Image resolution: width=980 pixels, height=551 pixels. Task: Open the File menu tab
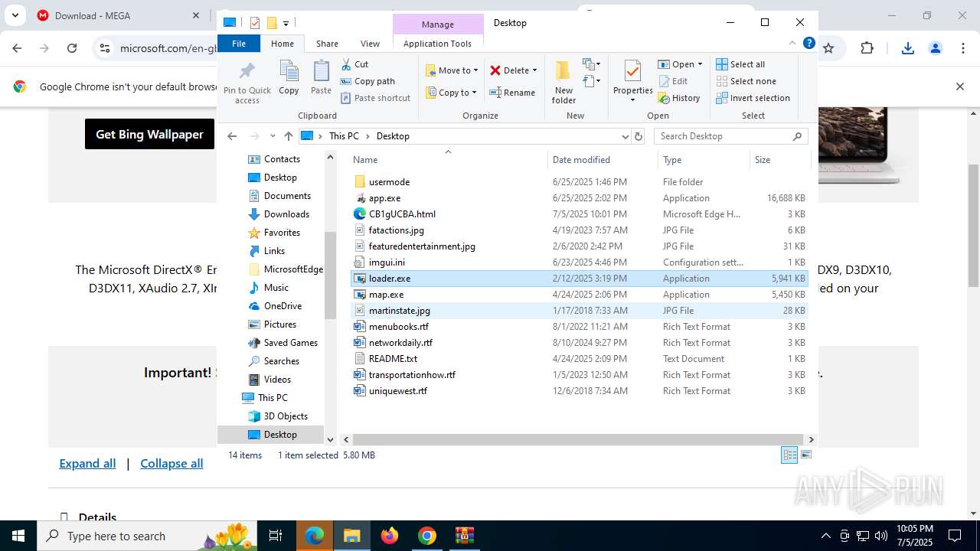(239, 44)
